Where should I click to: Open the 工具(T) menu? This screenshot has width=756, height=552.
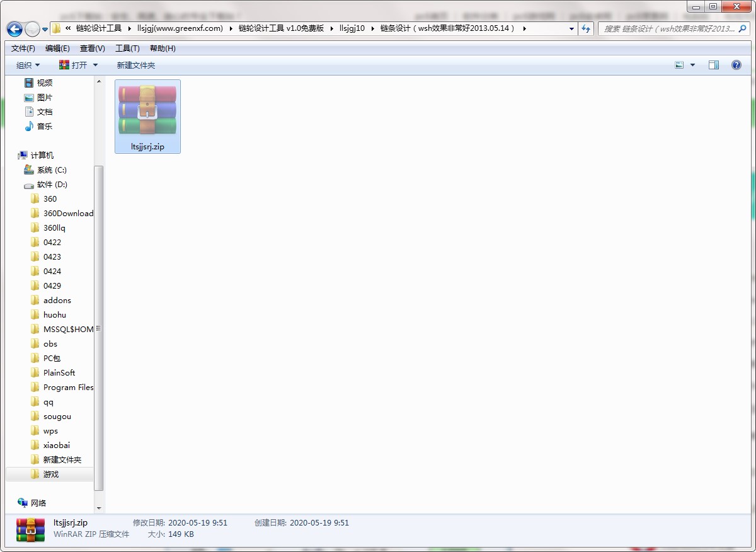pos(127,49)
